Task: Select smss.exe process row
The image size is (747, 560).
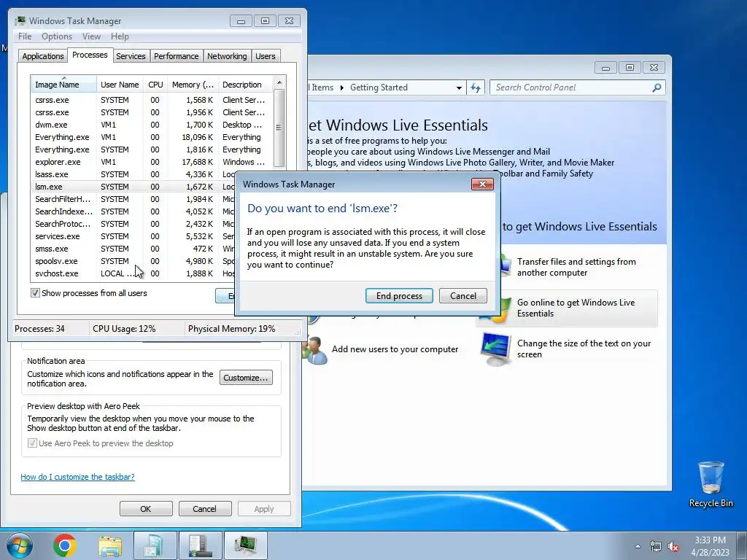Action: [133, 249]
